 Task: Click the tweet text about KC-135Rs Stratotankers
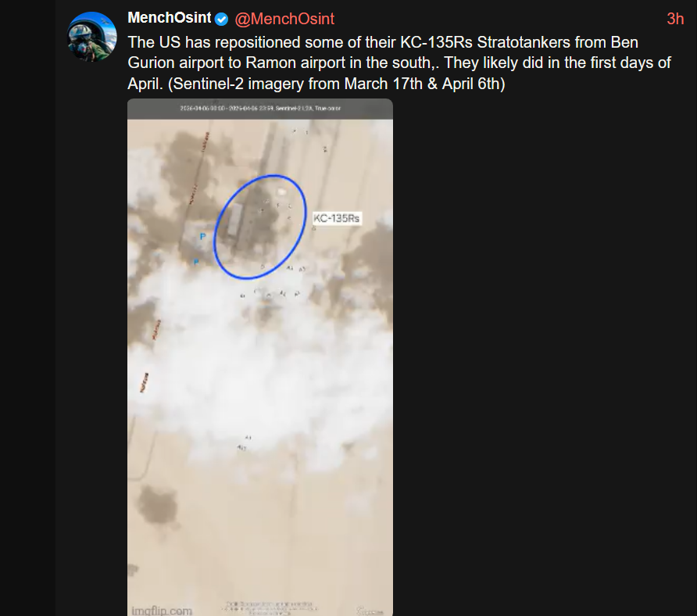(x=399, y=63)
